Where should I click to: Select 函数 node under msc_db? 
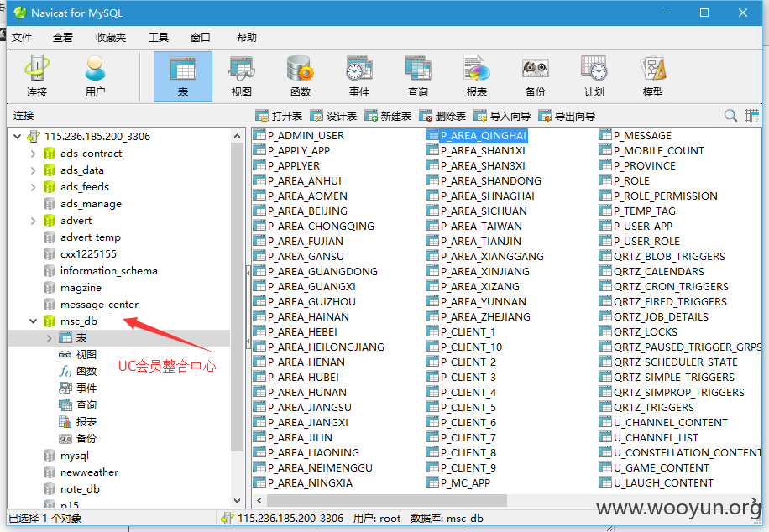click(77, 371)
